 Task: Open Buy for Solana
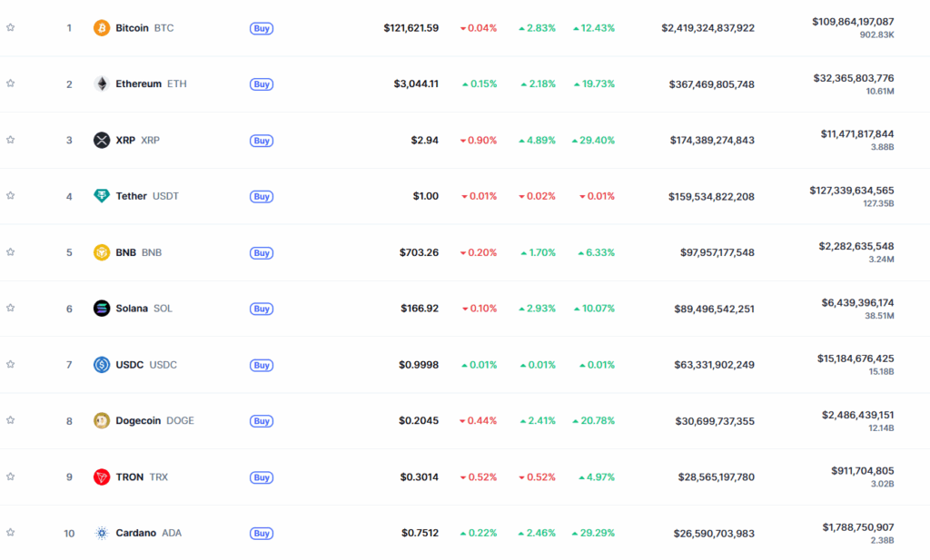tap(262, 309)
